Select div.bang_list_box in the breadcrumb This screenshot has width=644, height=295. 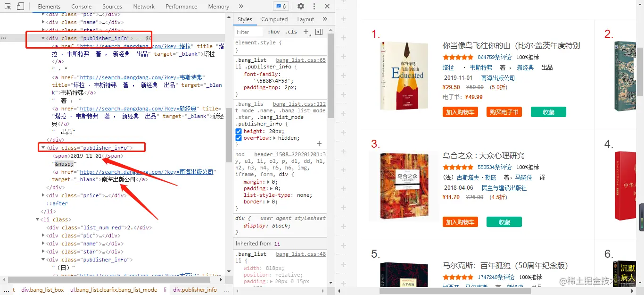tap(42, 290)
